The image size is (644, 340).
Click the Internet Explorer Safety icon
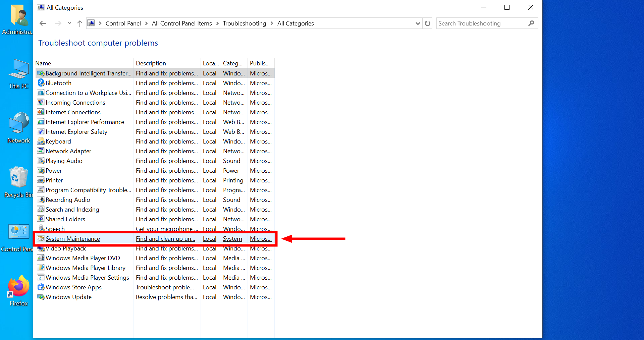click(41, 131)
